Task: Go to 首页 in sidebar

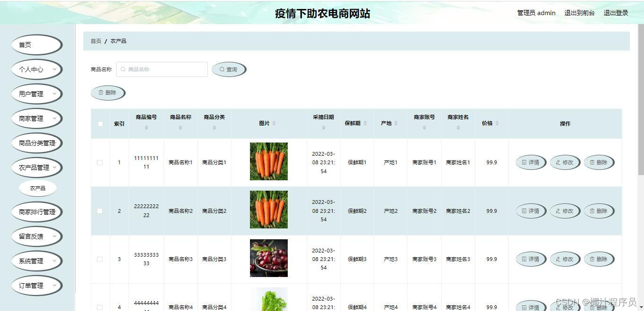Action: click(36, 45)
